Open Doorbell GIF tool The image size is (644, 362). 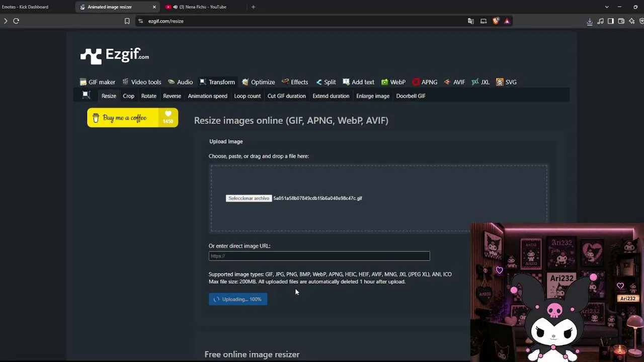pos(411,96)
